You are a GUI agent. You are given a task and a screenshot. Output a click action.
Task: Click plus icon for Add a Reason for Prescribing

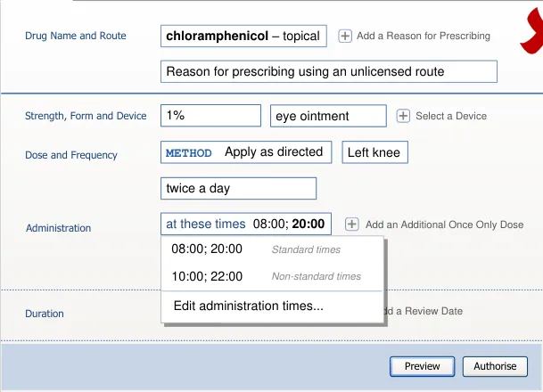pos(345,37)
